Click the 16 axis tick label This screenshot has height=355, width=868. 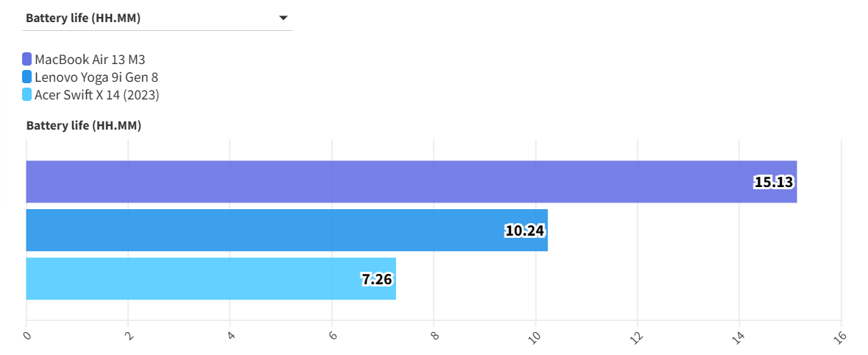(841, 337)
